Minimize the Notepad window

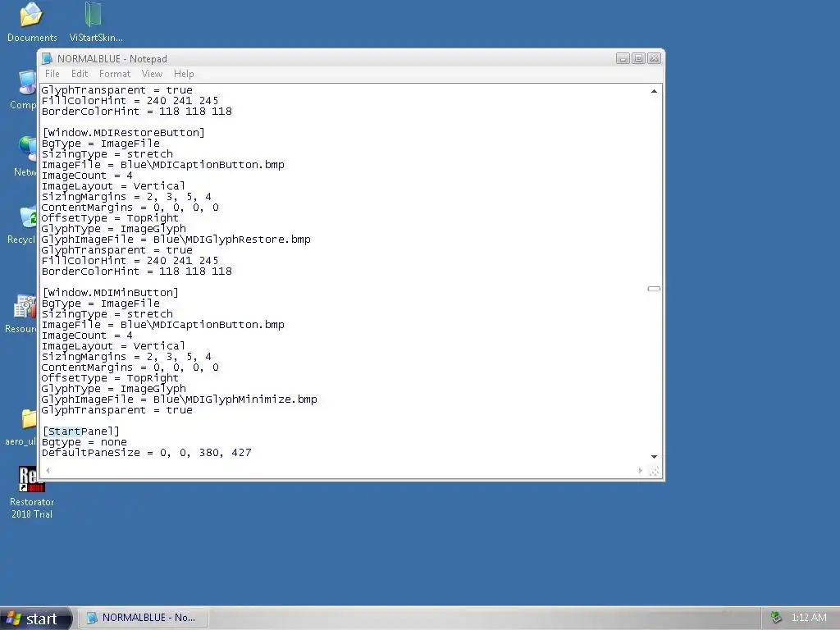coord(623,58)
